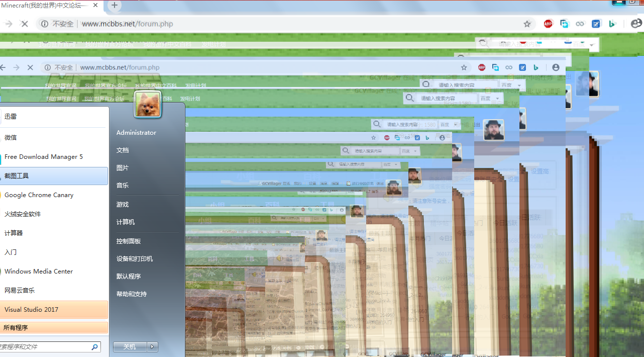Open a new tab with the plus button
The width and height of the screenshot is (644, 357).
pos(115,6)
